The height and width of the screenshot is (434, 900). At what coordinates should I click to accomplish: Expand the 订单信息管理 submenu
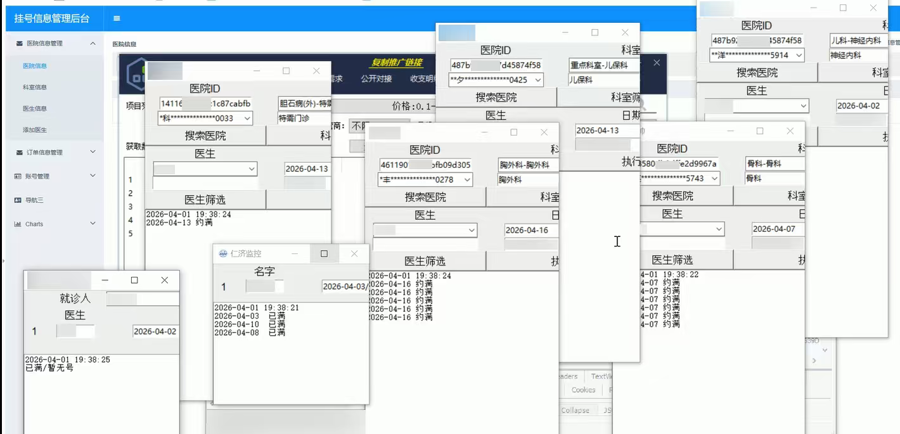pyautogui.click(x=93, y=153)
